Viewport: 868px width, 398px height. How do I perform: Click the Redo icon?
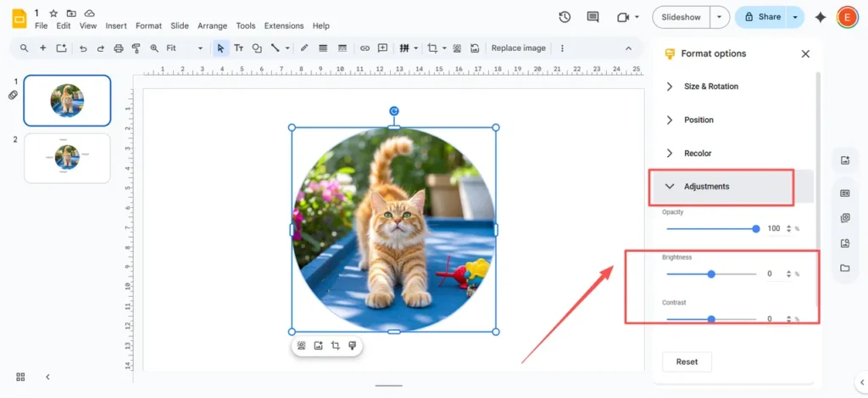101,48
